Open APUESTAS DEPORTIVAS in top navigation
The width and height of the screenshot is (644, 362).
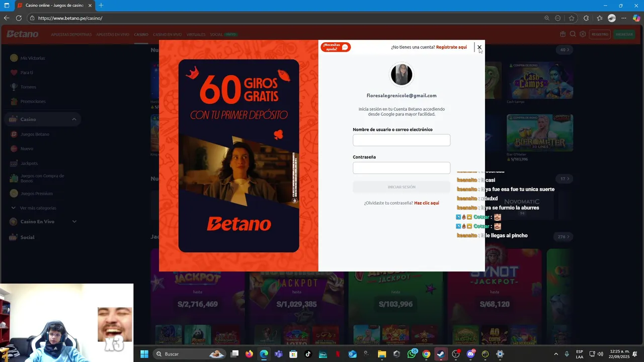[71, 35]
